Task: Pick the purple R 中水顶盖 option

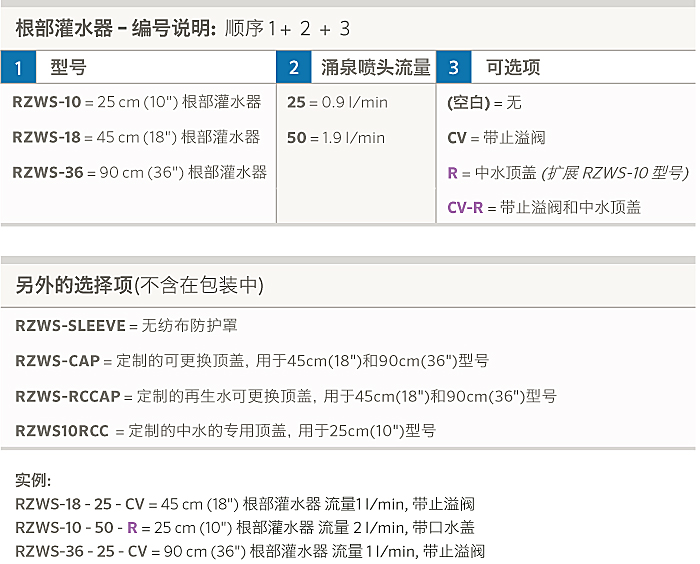Action: (566, 173)
